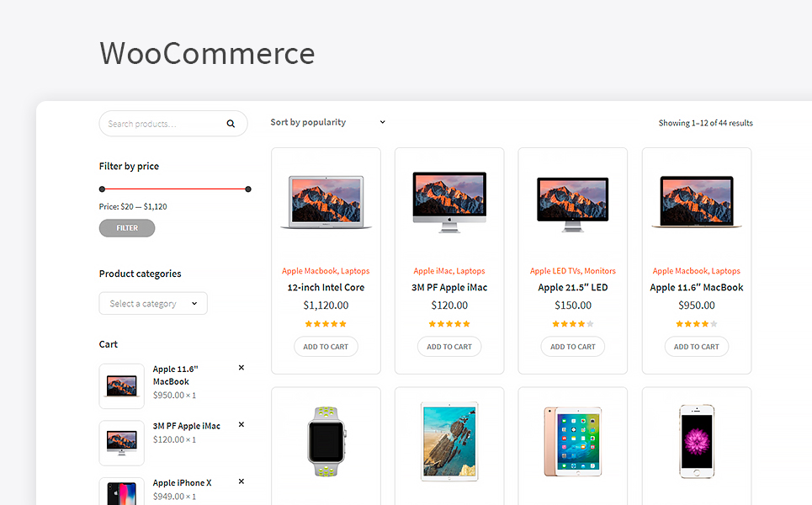Remove Apple 11.6" MacBook from cart
This screenshot has width=812, height=505.
pos(241,368)
